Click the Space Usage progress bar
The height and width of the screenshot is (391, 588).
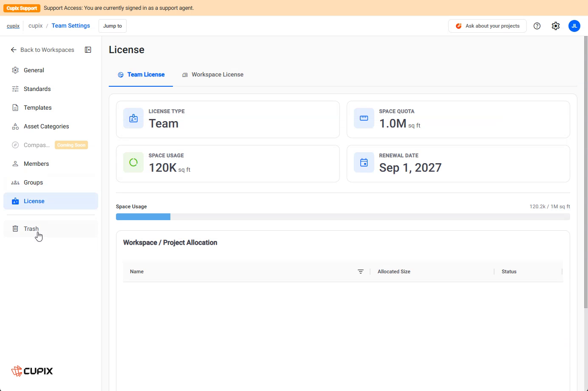(343, 217)
